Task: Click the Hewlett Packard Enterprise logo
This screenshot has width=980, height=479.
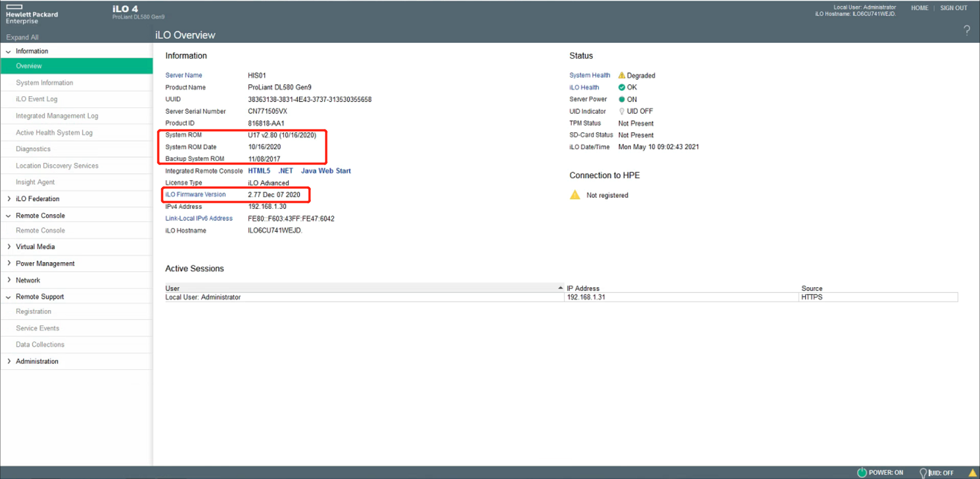Action: coord(32,14)
